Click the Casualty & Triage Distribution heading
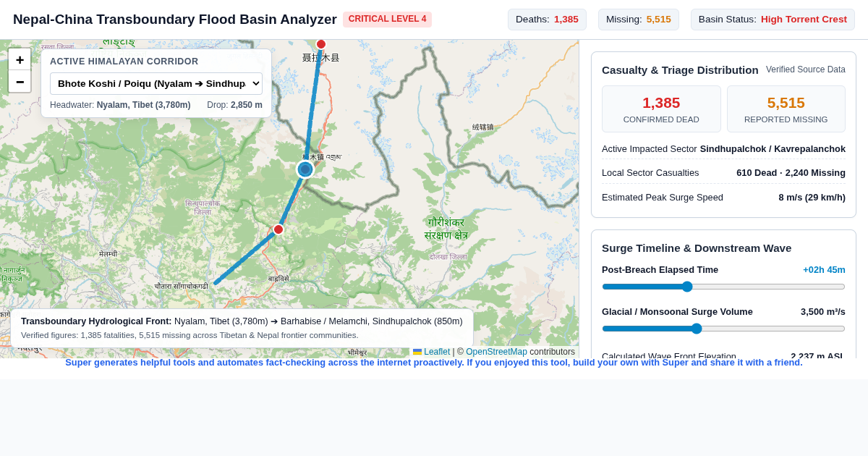 coord(680,70)
